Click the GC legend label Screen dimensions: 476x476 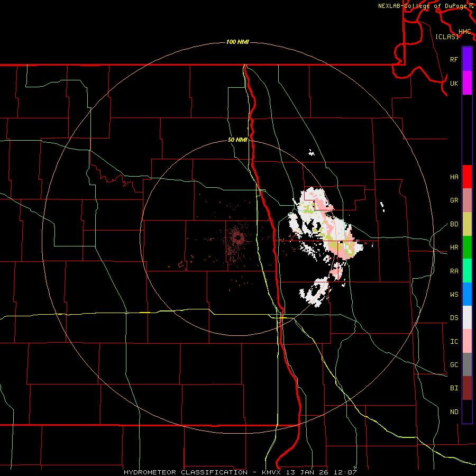(454, 365)
